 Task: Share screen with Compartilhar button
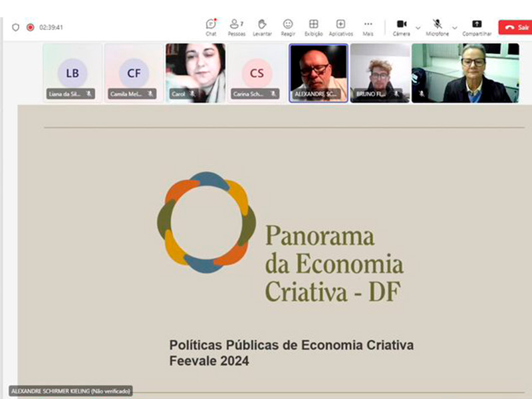coord(477,27)
